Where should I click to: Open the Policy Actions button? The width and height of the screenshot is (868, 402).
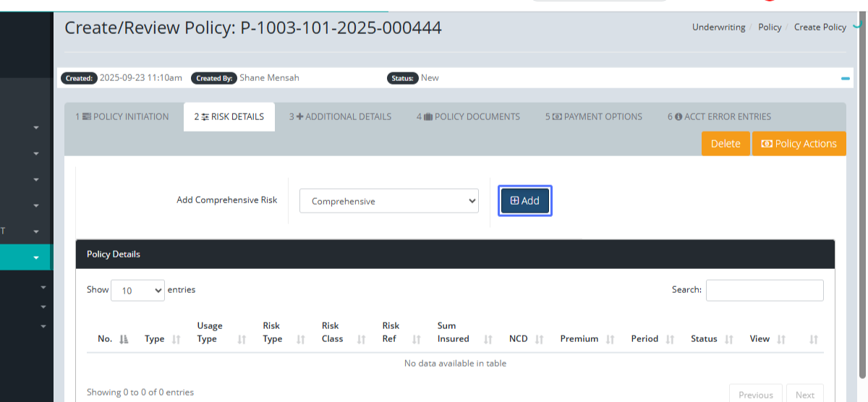(x=799, y=143)
